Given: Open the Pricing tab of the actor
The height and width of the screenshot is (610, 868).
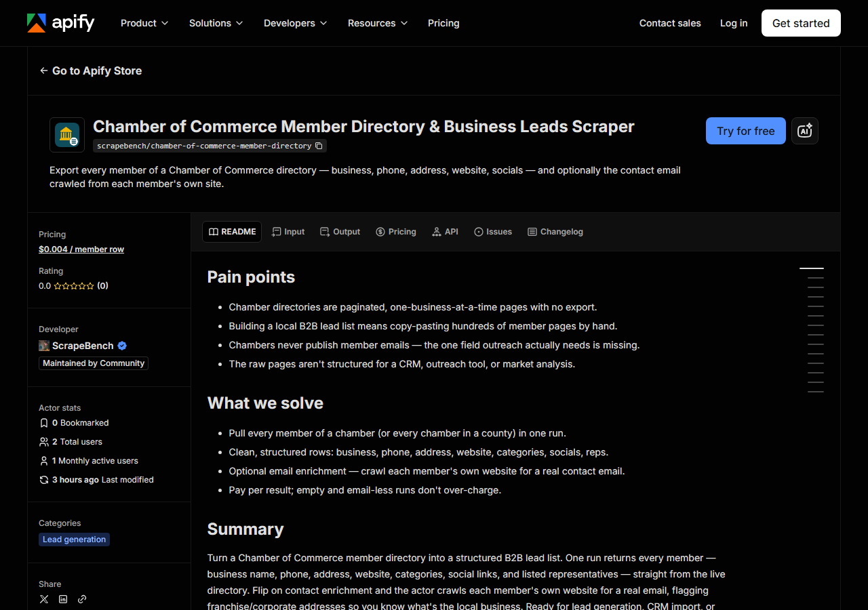Looking at the screenshot, I should point(396,232).
